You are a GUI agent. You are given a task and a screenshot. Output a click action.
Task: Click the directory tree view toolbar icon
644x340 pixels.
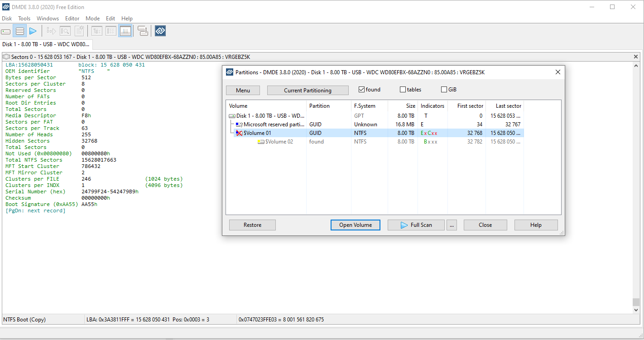pyautogui.click(x=97, y=31)
